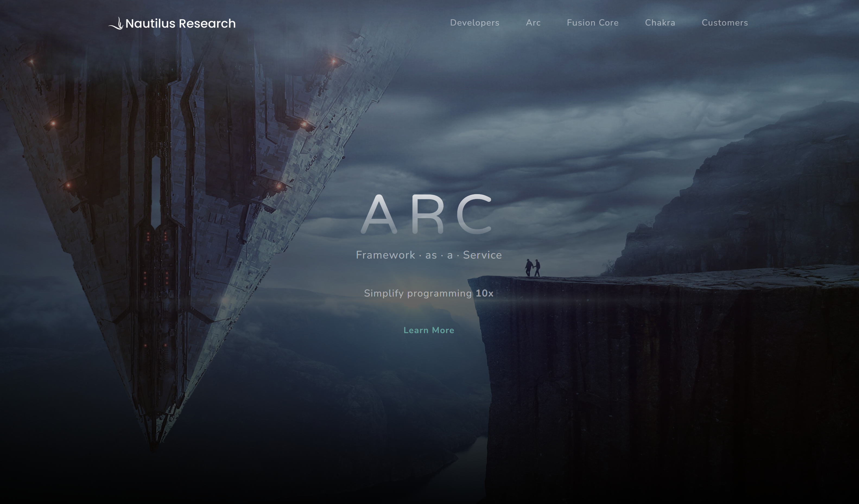Open the Fusion Core page
Image resolution: width=859 pixels, height=504 pixels.
pos(593,23)
